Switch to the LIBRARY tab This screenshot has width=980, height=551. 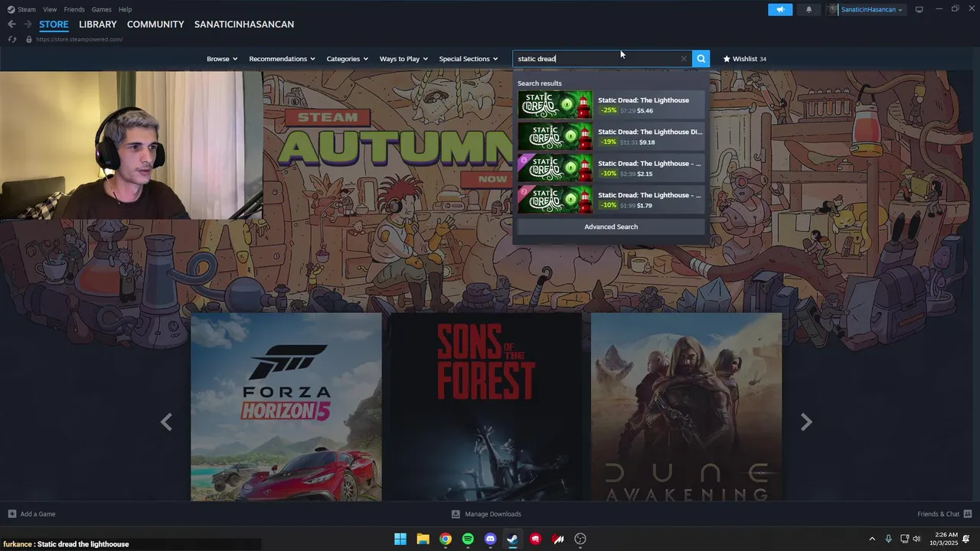[x=98, y=24]
